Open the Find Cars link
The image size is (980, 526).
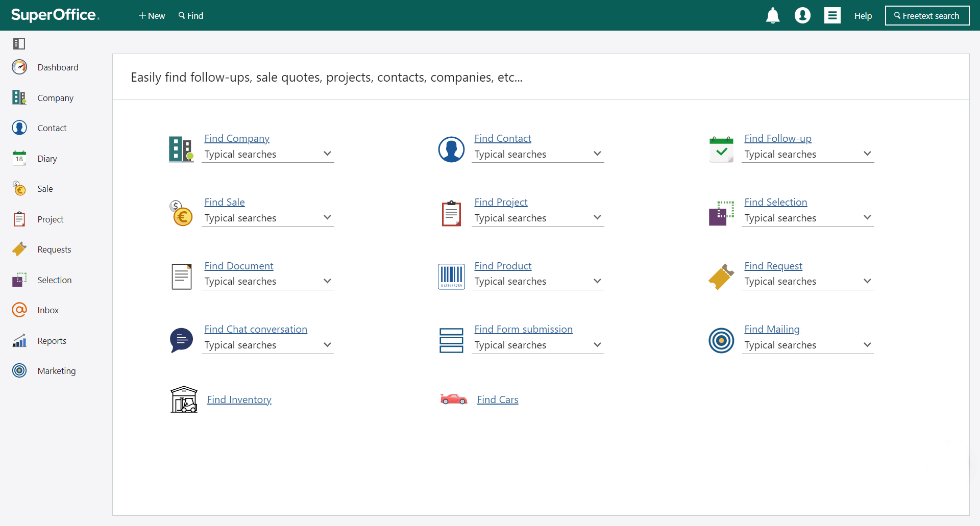tap(498, 399)
